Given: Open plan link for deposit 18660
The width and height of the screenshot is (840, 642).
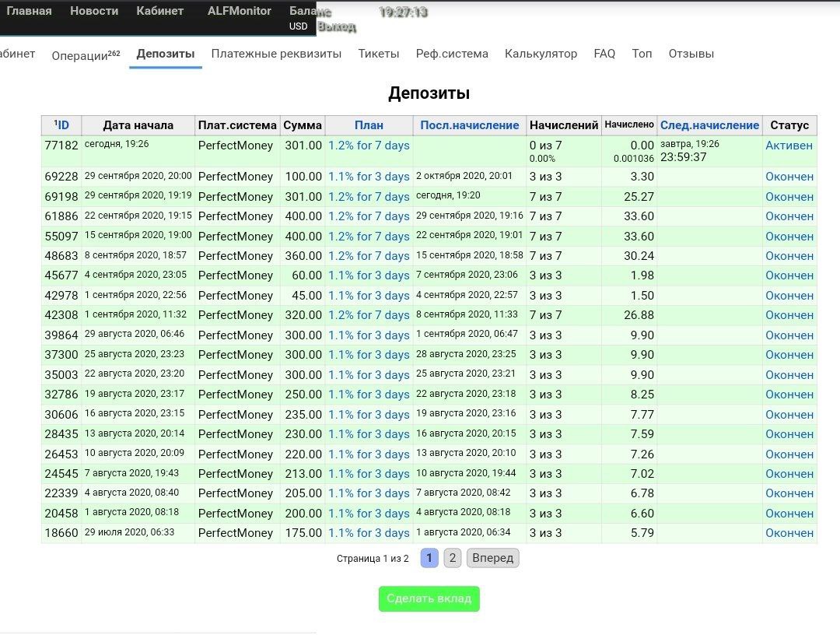Looking at the screenshot, I should [x=369, y=533].
